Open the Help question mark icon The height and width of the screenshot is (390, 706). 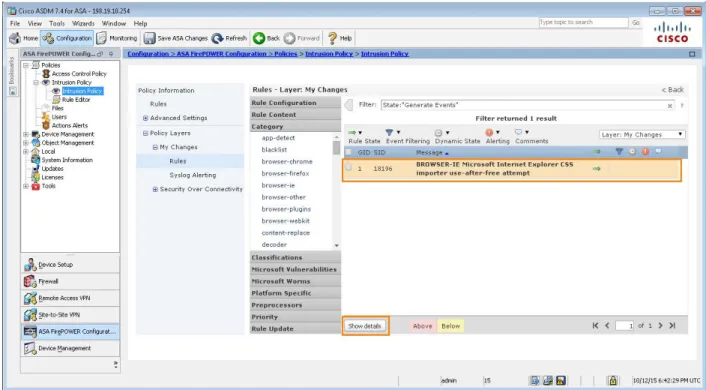point(332,38)
